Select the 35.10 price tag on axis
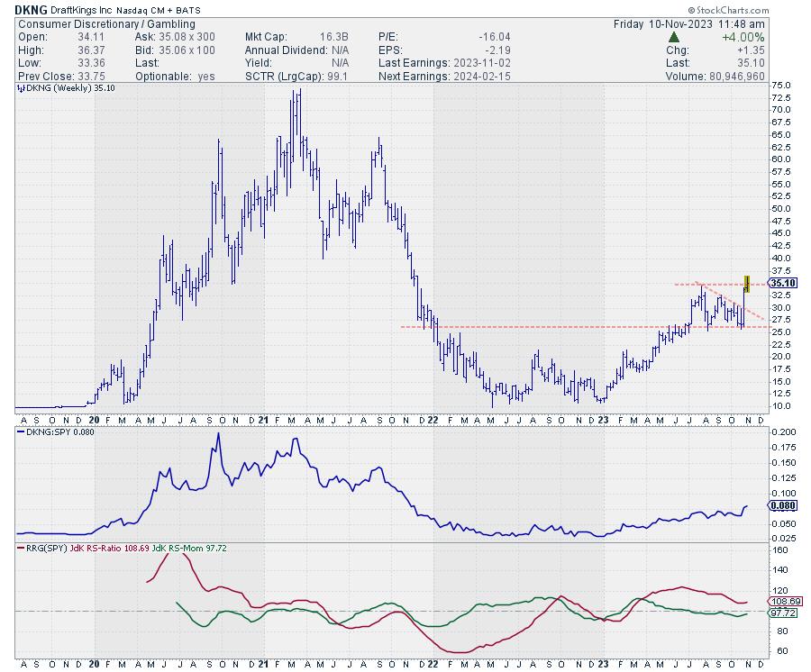The image size is (811, 672). [782, 283]
